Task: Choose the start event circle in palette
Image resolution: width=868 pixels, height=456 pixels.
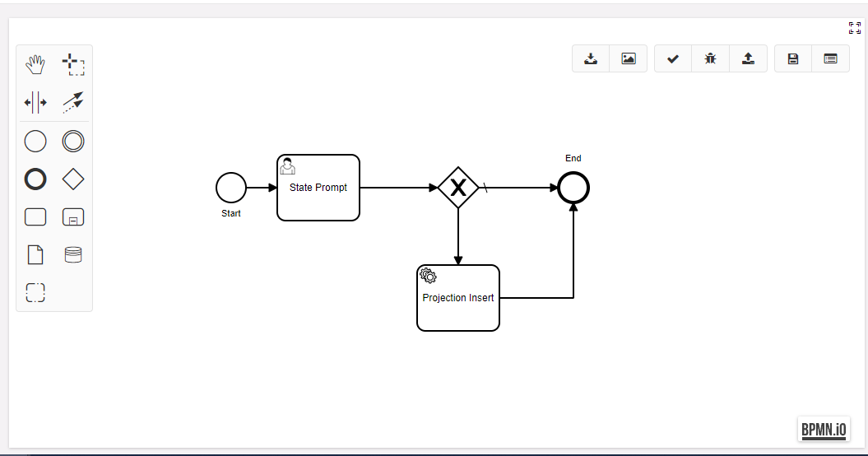Action: click(x=35, y=142)
